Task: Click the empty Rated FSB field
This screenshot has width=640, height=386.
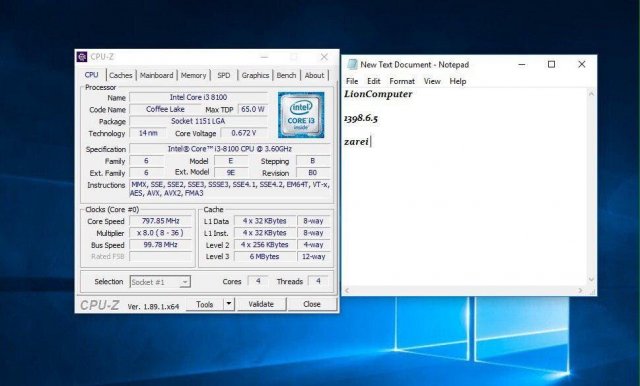Action: pyautogui.click(x=160, y=257)
